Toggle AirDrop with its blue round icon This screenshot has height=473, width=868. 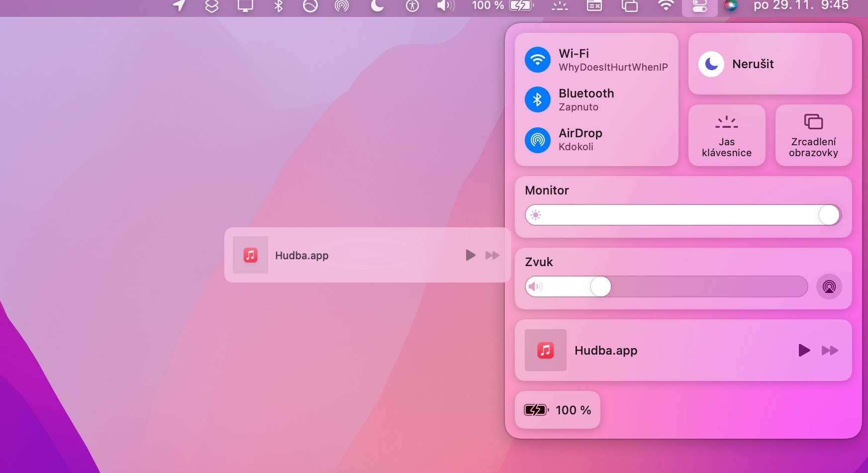537,140
